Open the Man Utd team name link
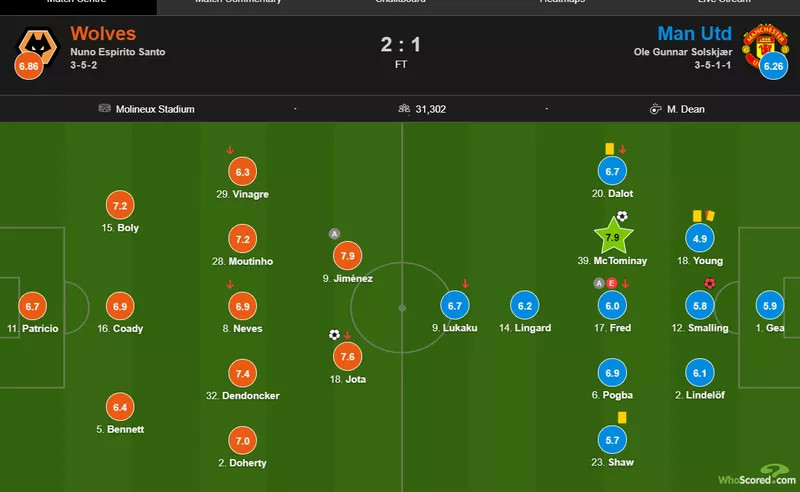This screenshot has width=800, height=492. click(x=694, y=34)
